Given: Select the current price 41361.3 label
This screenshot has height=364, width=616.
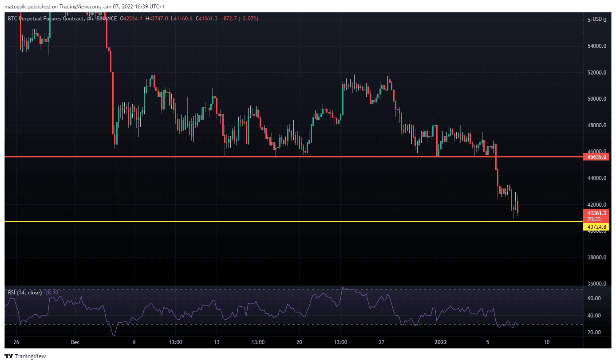Looking at the screenshot, I should tap(597, 213).
